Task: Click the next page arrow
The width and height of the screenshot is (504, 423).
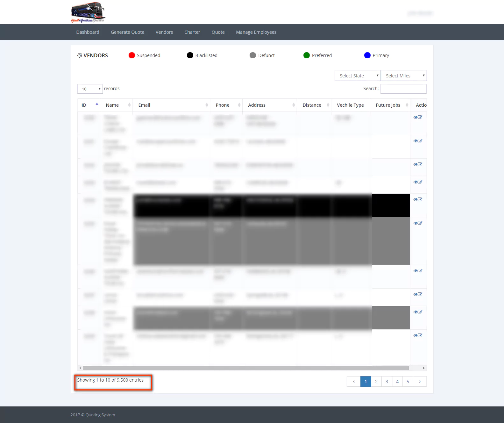Action: point(420,382)
